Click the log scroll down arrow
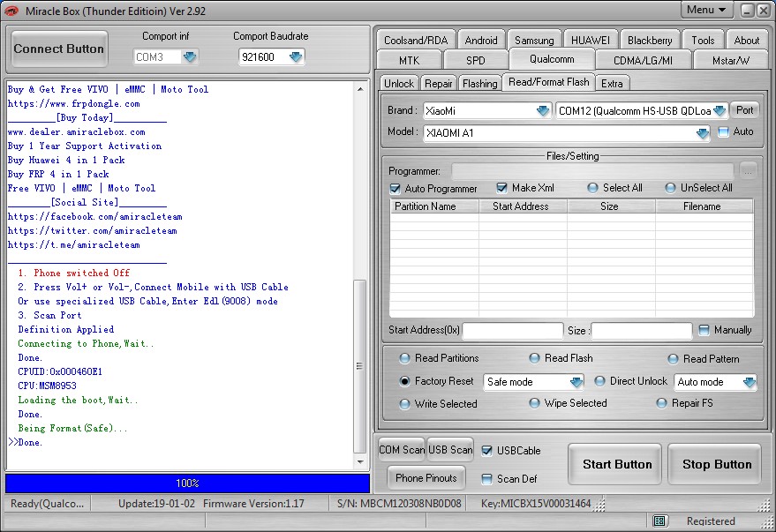The width and height of the screenshot is (776, 532). [360, 462]
